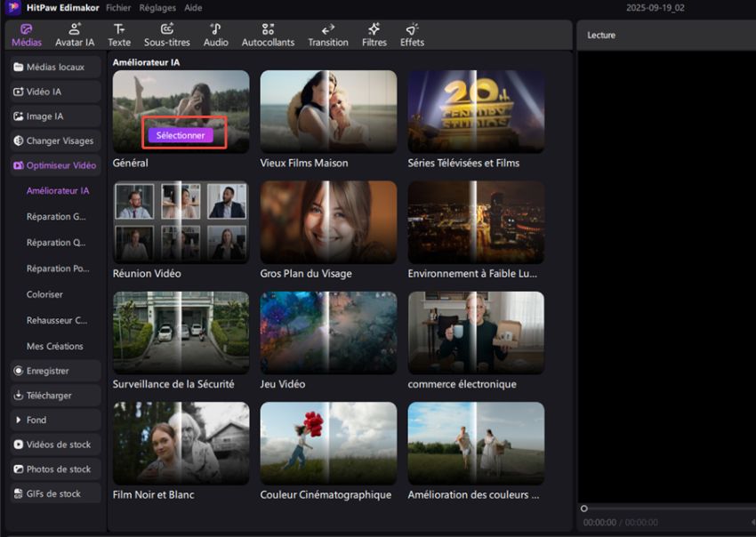Viewport: 756px width, 537px height.
Task: Choose the Gros Plan du Visage thumbnail
Action: pos(328,222)
